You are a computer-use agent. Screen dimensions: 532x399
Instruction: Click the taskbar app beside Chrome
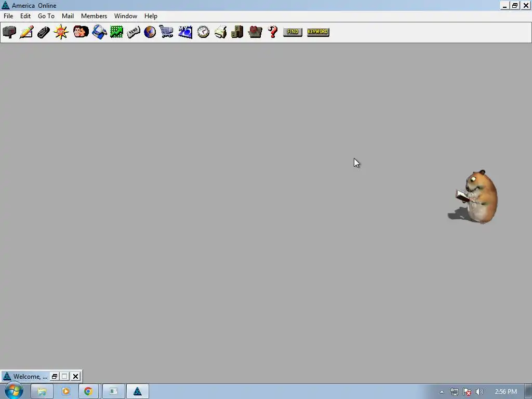tap(113, 391)
